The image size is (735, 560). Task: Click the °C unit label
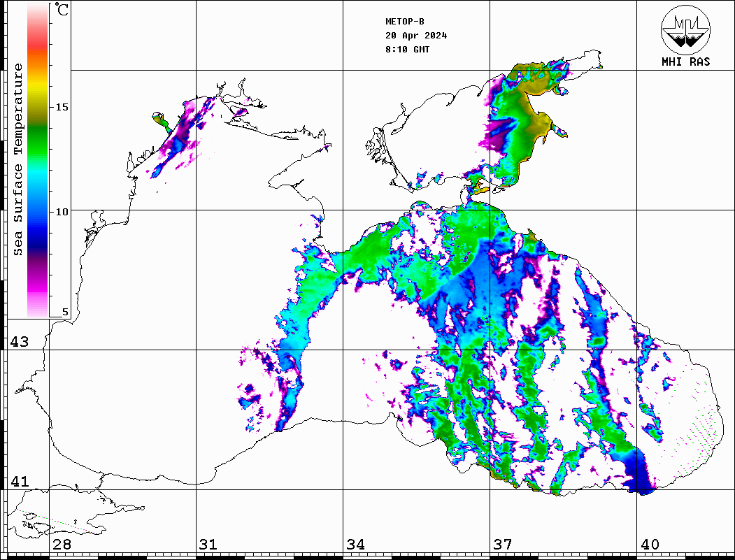62,9
